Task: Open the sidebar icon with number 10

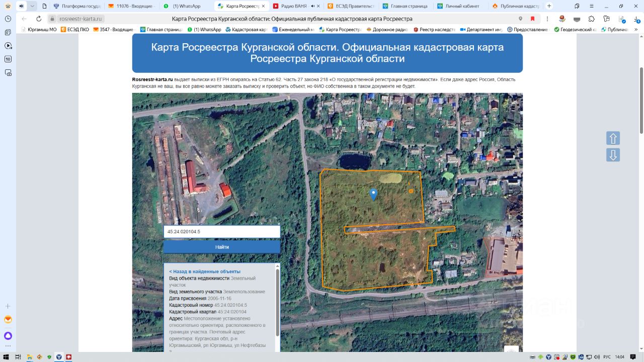Action: [8, 59]
